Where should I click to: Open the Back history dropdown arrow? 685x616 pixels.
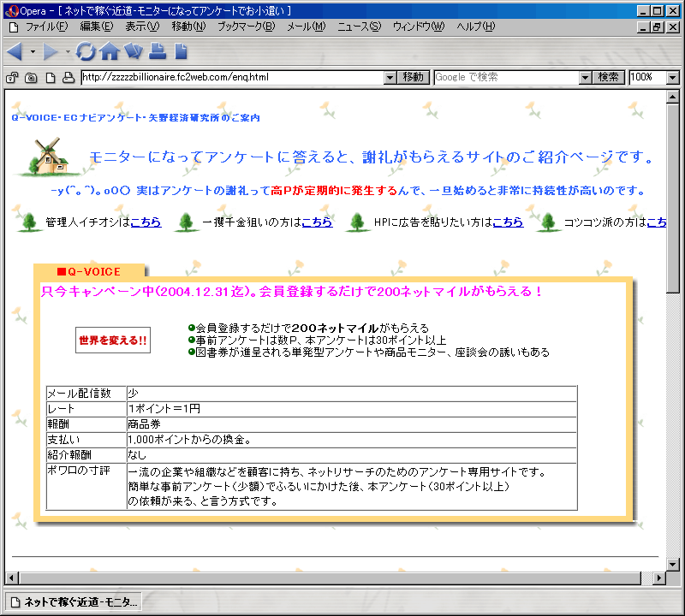click(x=33, y=51)
